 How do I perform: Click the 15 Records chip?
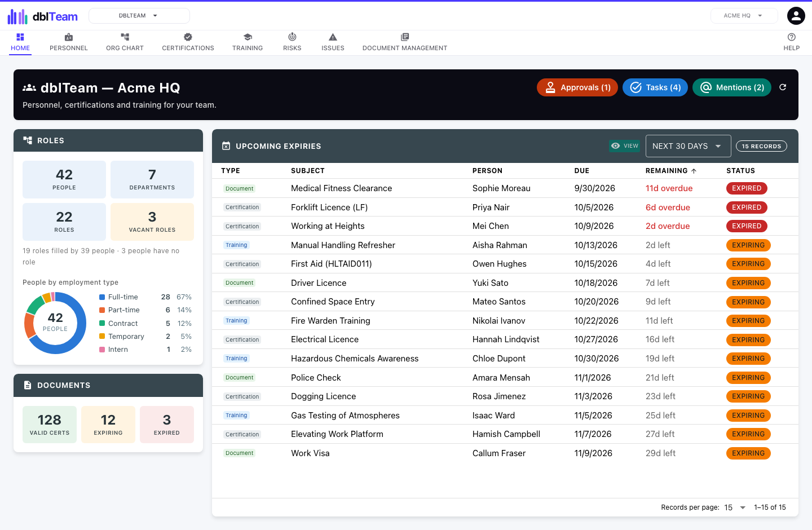pyautogui.click(x=761, y=146)
